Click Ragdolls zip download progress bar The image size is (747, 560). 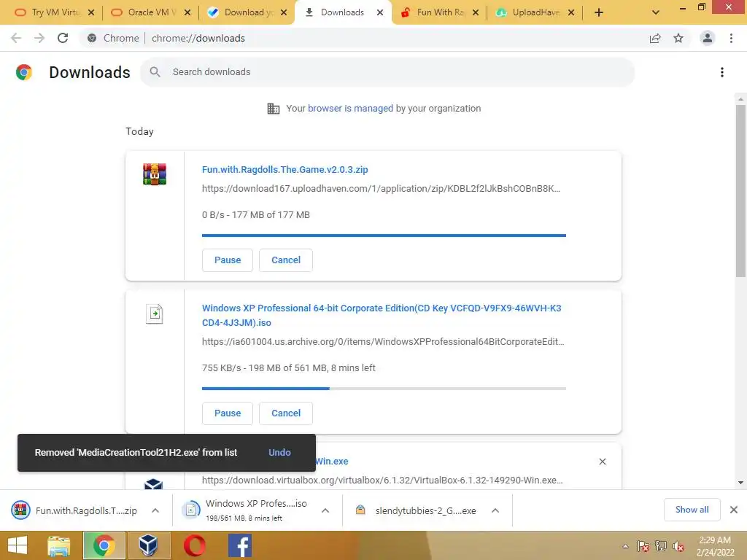coord(384,236)
